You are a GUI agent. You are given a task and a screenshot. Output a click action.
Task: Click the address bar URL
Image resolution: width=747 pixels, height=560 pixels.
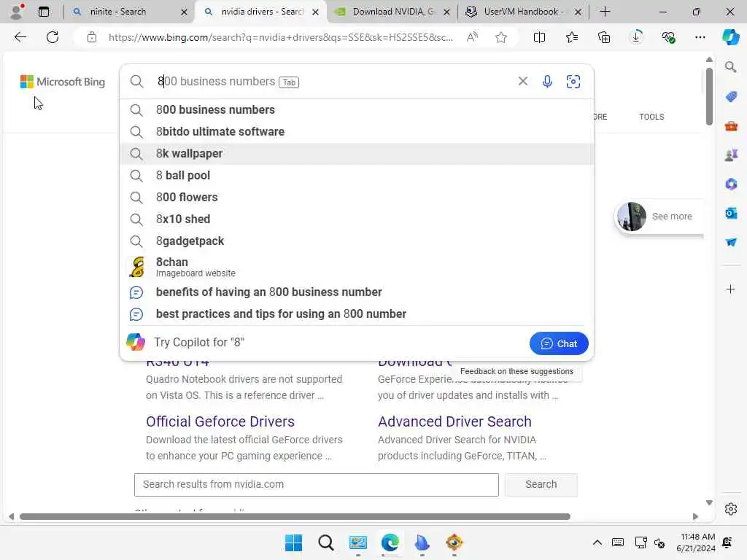click(281, 37)
